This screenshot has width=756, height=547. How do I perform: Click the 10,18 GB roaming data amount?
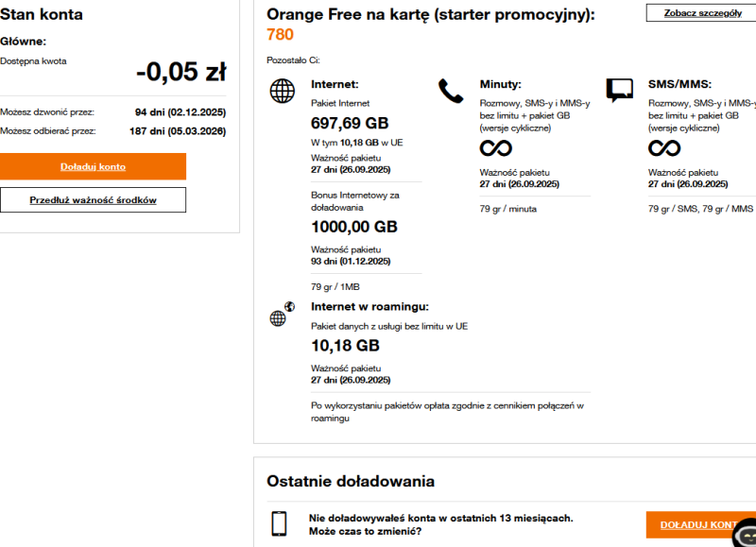click(x=345, y=346)
